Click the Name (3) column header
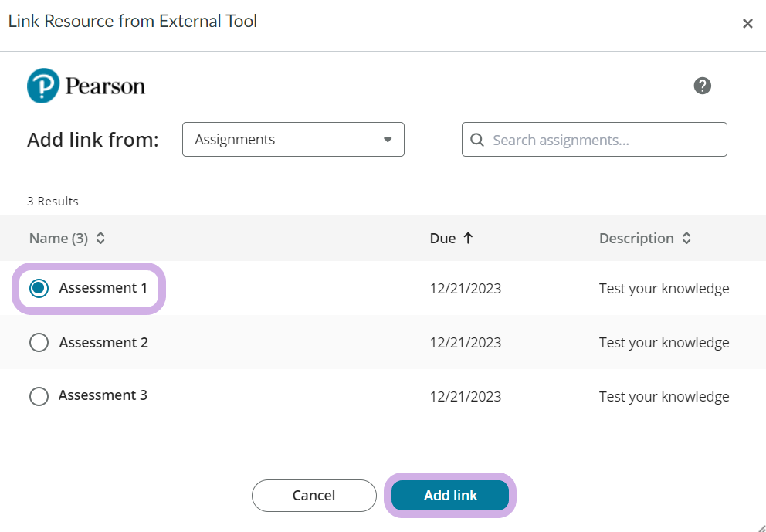Image resolution: width=766 pixels, height=532 pixels. pos(59,239)
